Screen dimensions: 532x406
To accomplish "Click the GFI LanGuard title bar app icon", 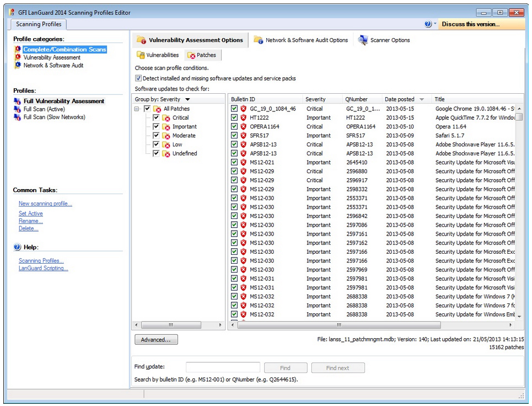I will [x=12, y=12].
